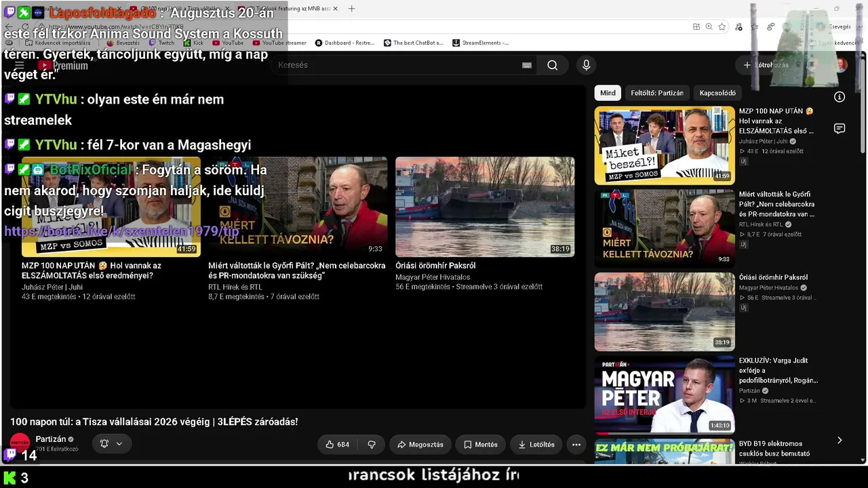The height and width of the screenshot is (488, 868).
Task: Open The best ChatBot bookmark
Action: 414,43
